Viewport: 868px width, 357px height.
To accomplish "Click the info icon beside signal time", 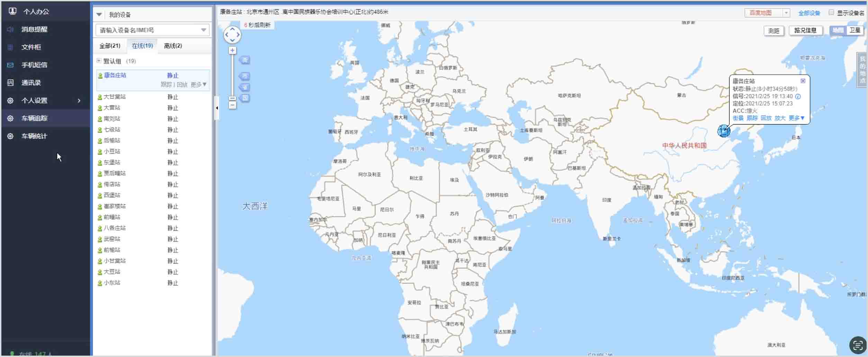I will 798,97.
